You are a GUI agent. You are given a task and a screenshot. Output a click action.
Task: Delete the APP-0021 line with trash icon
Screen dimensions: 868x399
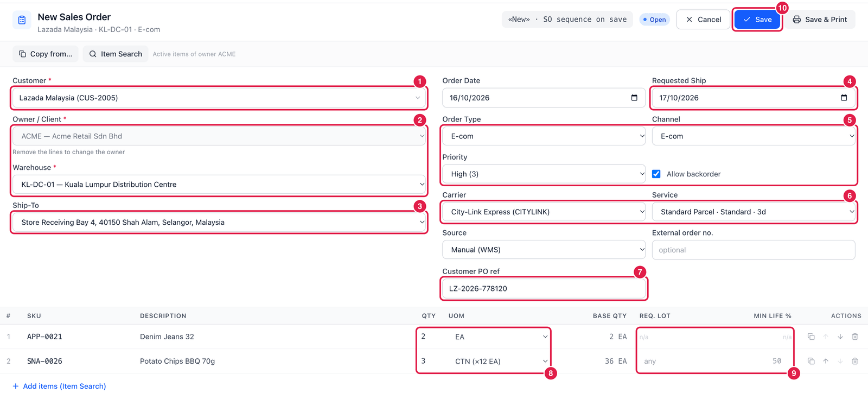855,337
